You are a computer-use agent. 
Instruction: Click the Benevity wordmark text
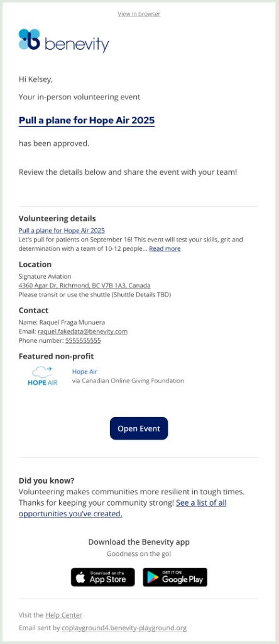(x=77, y=45)
